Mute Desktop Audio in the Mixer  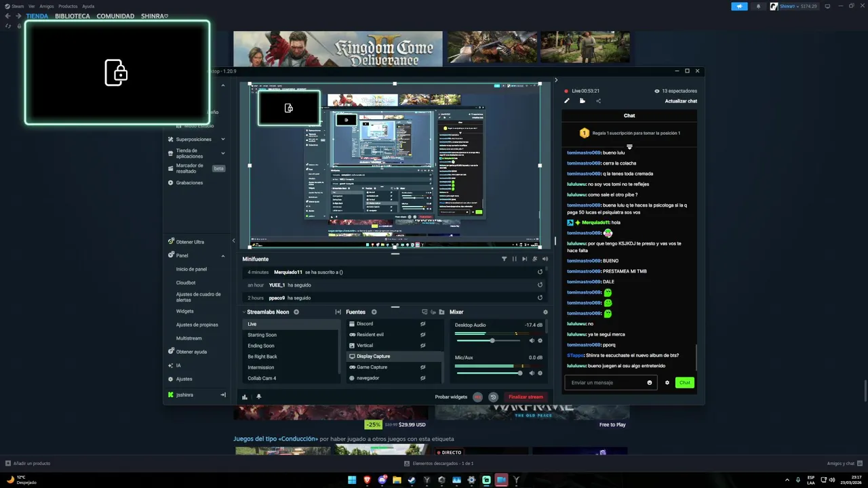pos(532,340)
